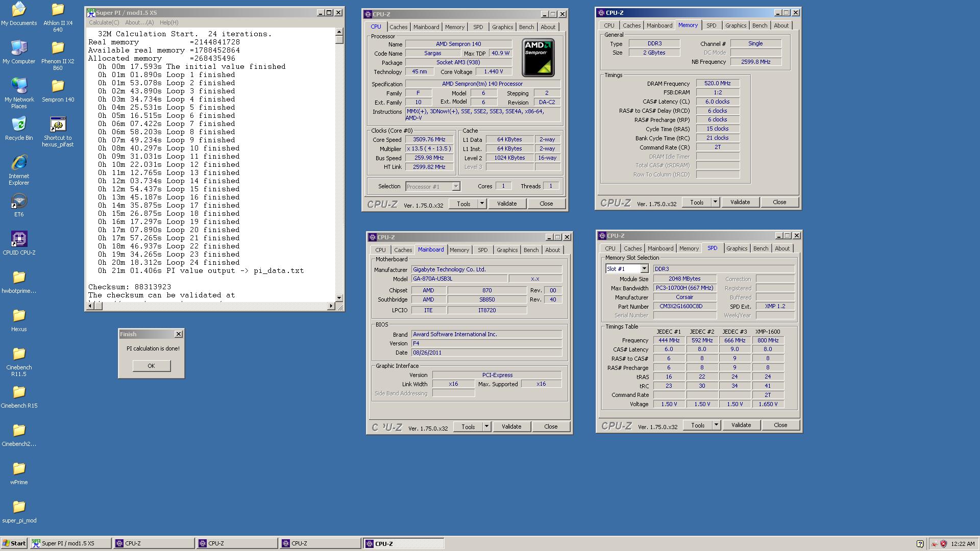
Task: Expand Tools dropdown arrow in CPU-Z Memory window
Action: (715, 202)
